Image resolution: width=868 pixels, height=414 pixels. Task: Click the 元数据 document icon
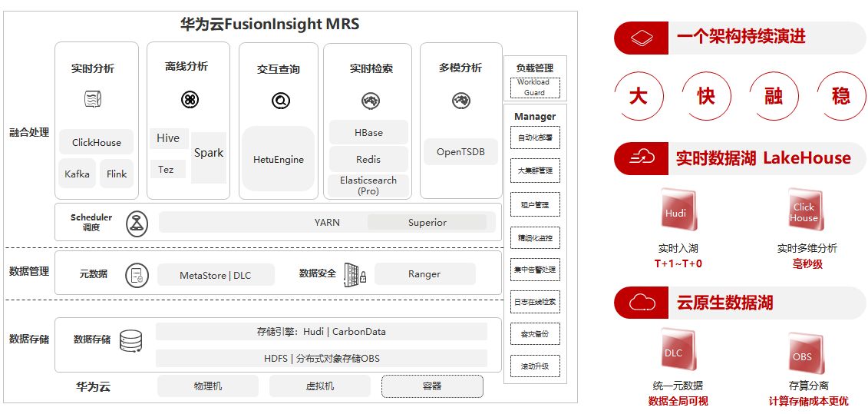pos(137,275)
